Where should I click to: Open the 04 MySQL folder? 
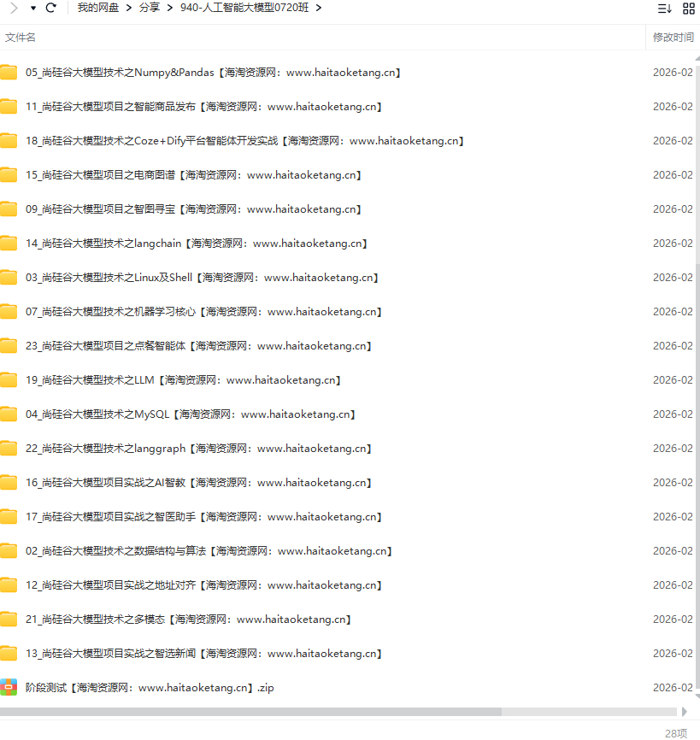pos(190,414)
